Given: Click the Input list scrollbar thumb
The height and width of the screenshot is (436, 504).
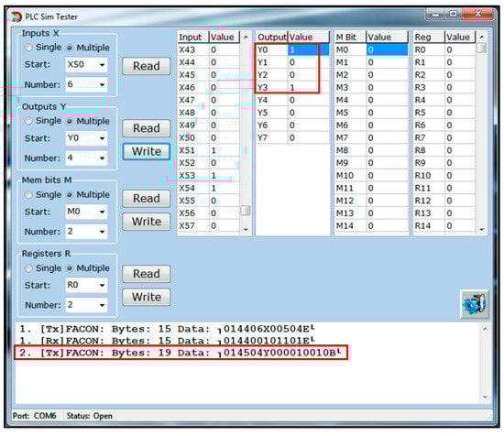Looking at the screenshot, I should click(246, 211).
